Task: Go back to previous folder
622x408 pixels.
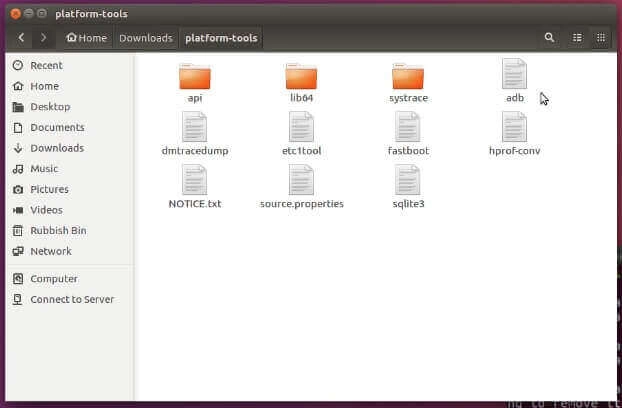Action: tap(22, 38)
